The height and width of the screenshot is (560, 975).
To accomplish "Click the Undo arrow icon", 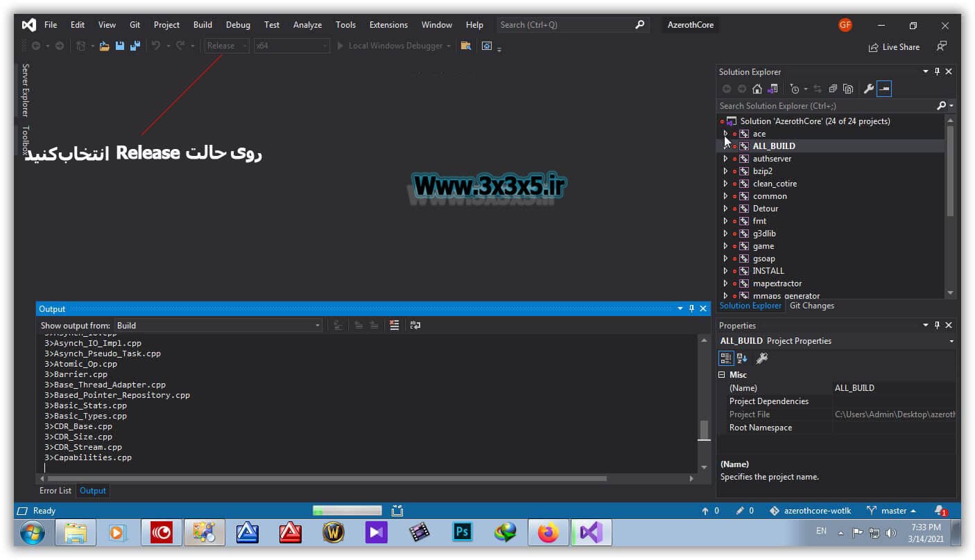I will click(x=156, y=46).
